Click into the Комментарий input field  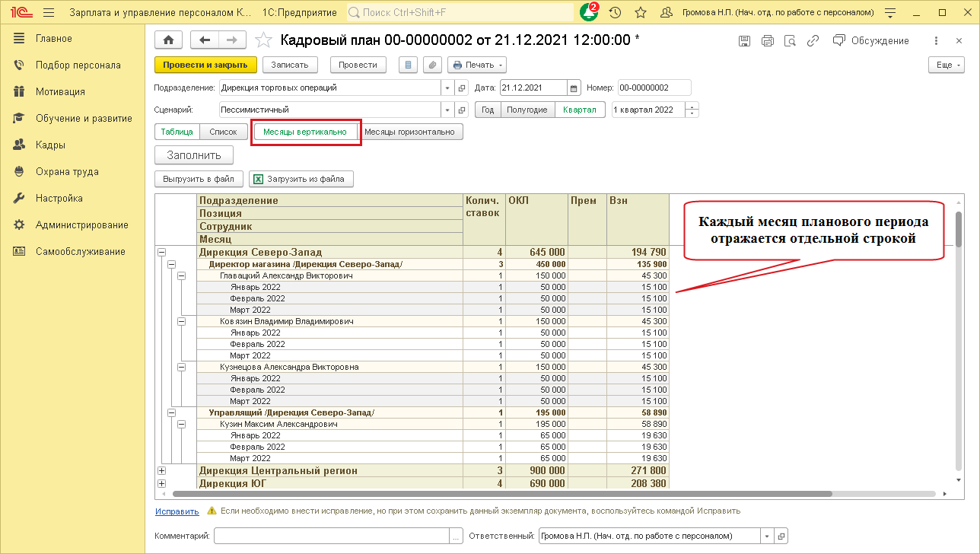(x=332, y=536)
